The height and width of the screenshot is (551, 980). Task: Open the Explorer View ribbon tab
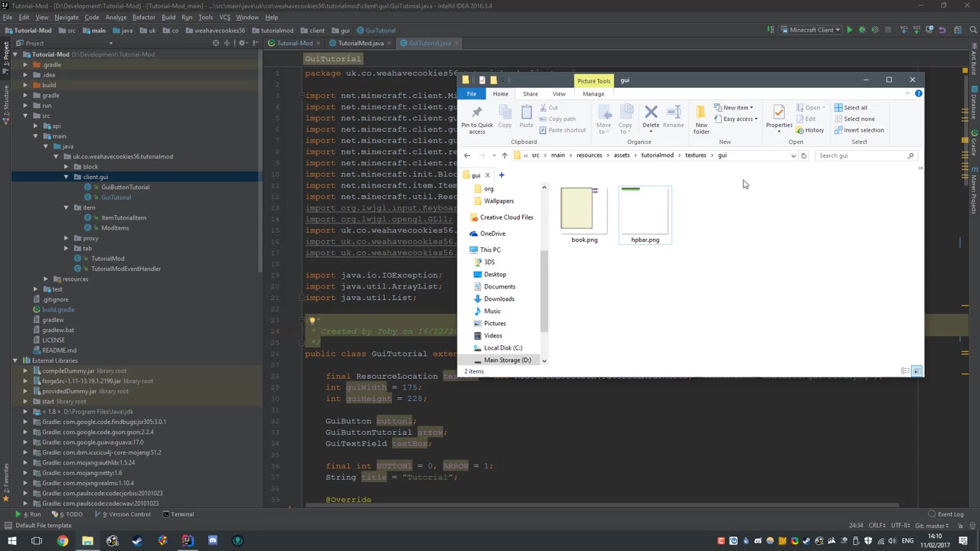click(559, 94)
